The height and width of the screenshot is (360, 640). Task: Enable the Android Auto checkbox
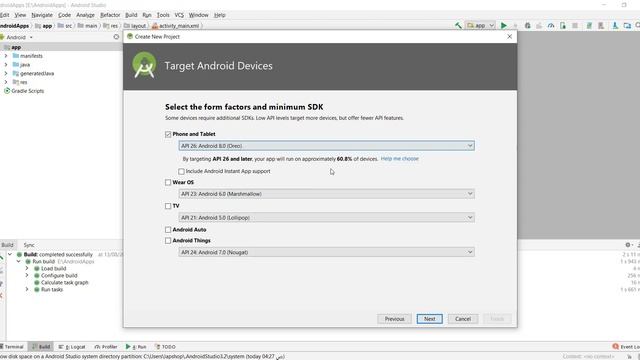click(x=168, y=230)
